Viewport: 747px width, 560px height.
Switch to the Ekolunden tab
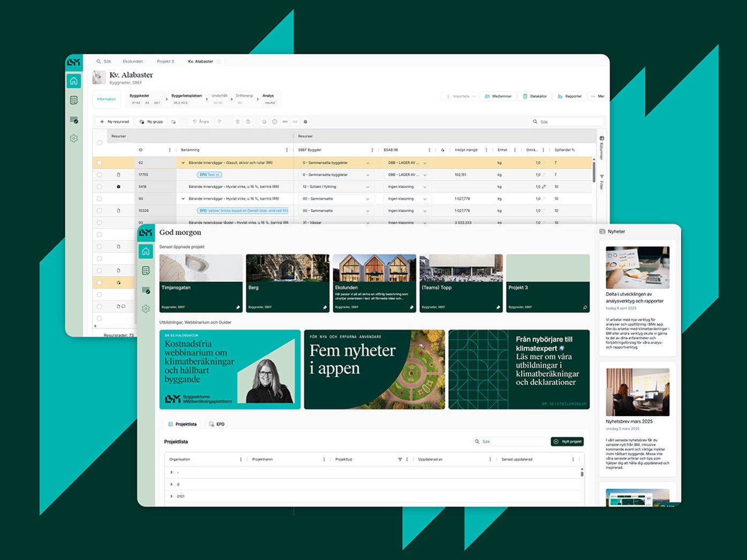tap(133, 62)
